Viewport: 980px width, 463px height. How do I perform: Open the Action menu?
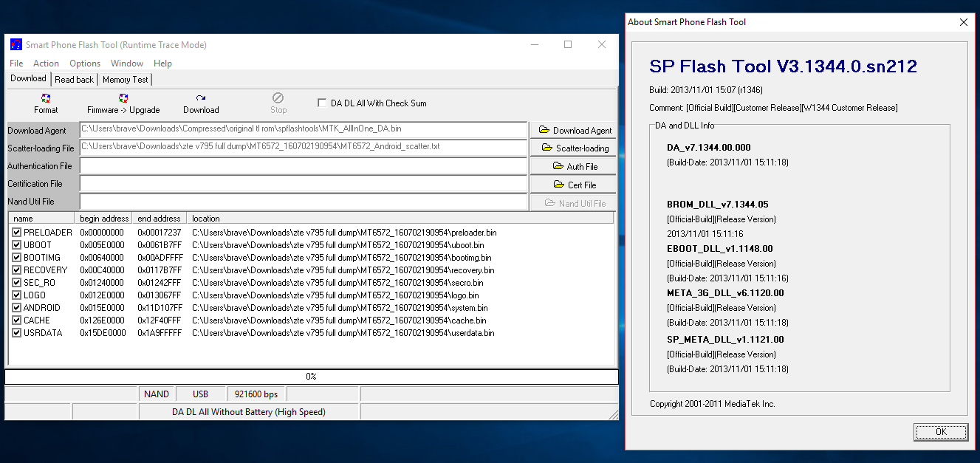tap(46, 64)
